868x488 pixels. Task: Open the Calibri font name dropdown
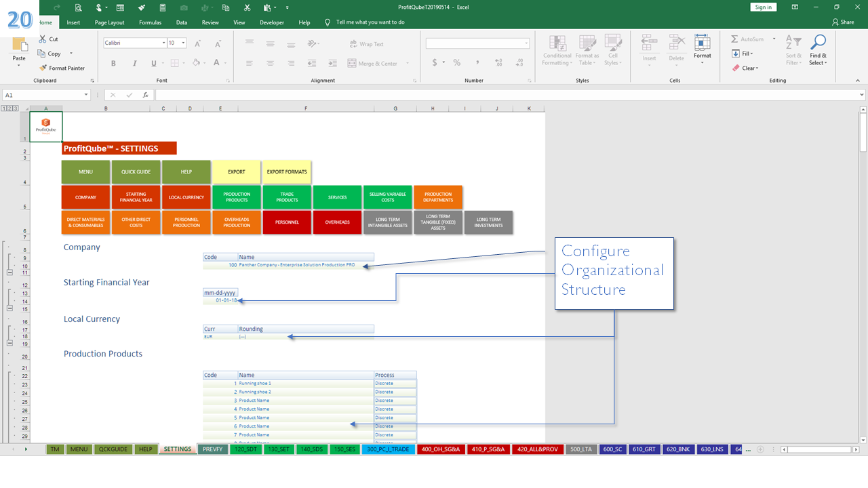163,43
